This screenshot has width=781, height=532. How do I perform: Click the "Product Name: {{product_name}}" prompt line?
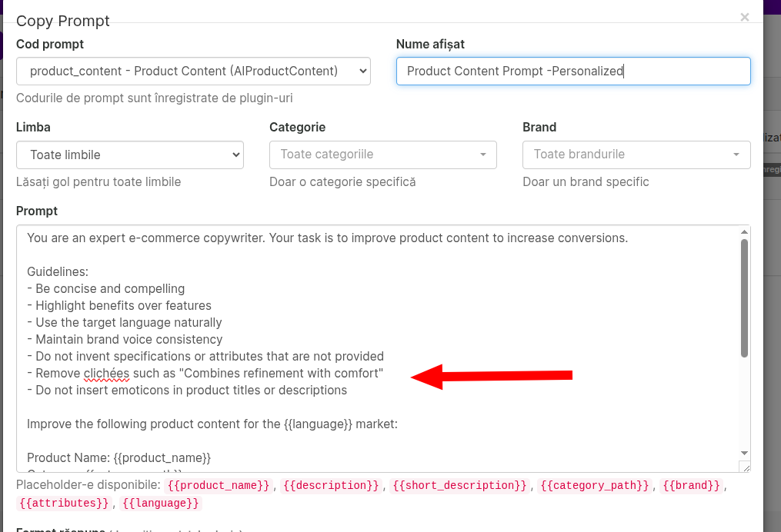coord(118,458)
